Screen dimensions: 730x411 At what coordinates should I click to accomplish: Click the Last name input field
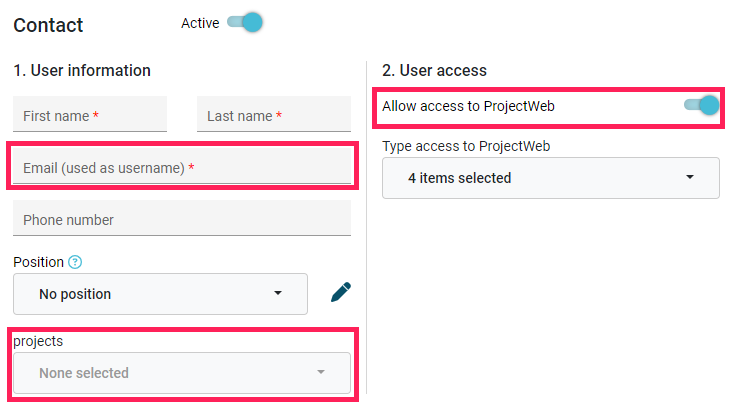pyautogui.click(x=274, y=114)
